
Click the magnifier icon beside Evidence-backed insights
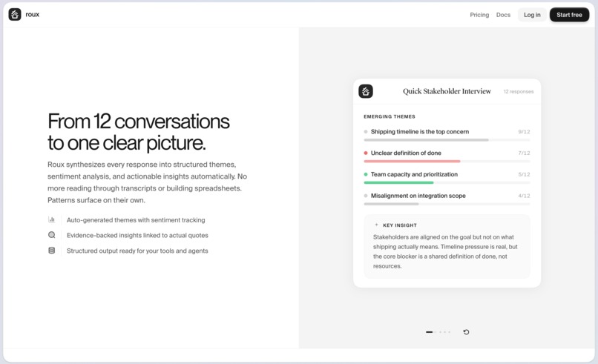pos(51,235)
